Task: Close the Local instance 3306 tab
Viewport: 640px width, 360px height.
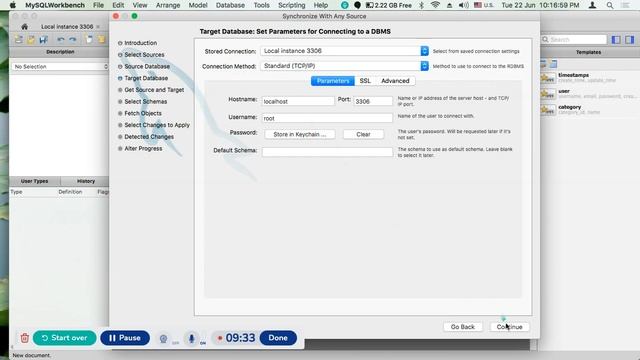Action: 98,27
